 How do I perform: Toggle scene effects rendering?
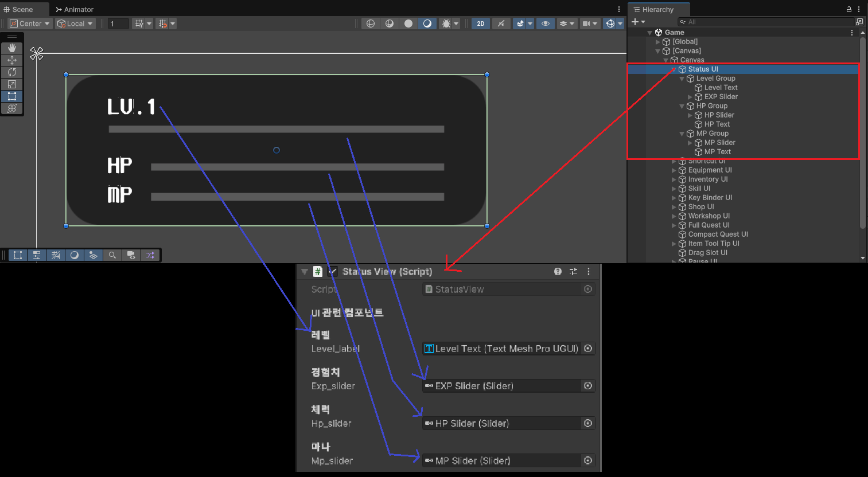tap(520, 24)
